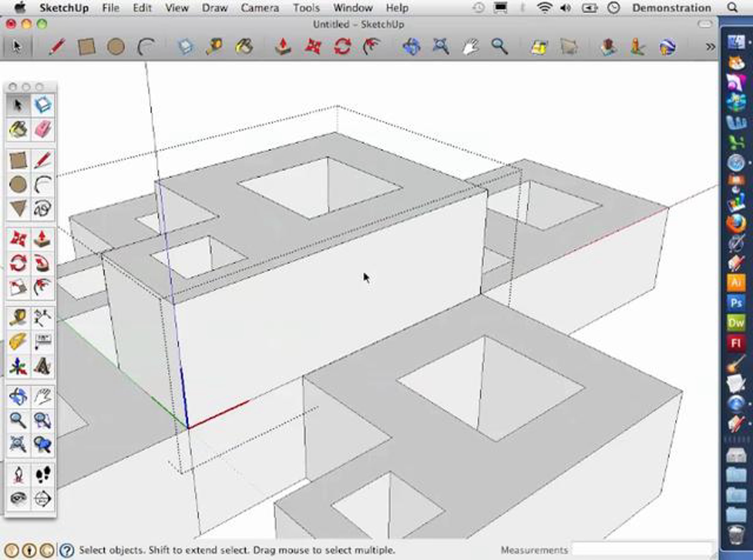Select the Dimension tool in the palette
The image size is (753, 560).
(43, 317)
